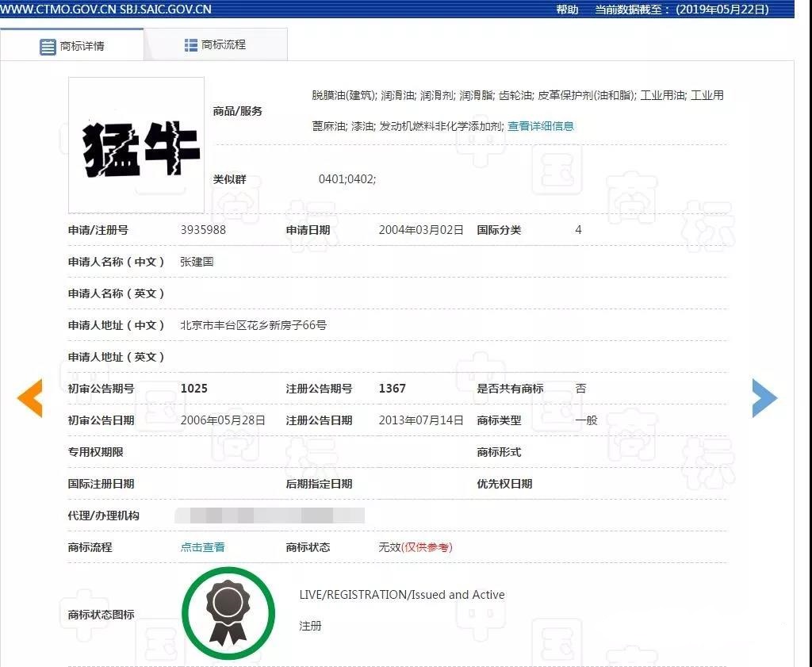812x667 pixels.
Task: Click WWW.CTMO.GOV.CN in the header bar
Action: [58, 10]
